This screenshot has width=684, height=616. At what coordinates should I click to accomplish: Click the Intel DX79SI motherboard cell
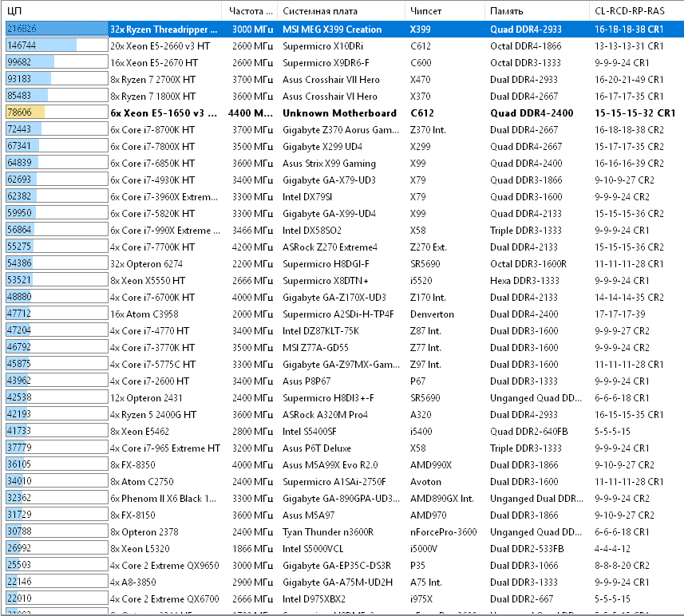307,197
